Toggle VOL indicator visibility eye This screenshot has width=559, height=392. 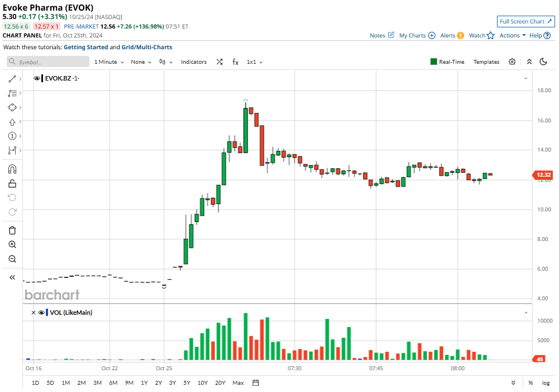(x=41, y=313)
